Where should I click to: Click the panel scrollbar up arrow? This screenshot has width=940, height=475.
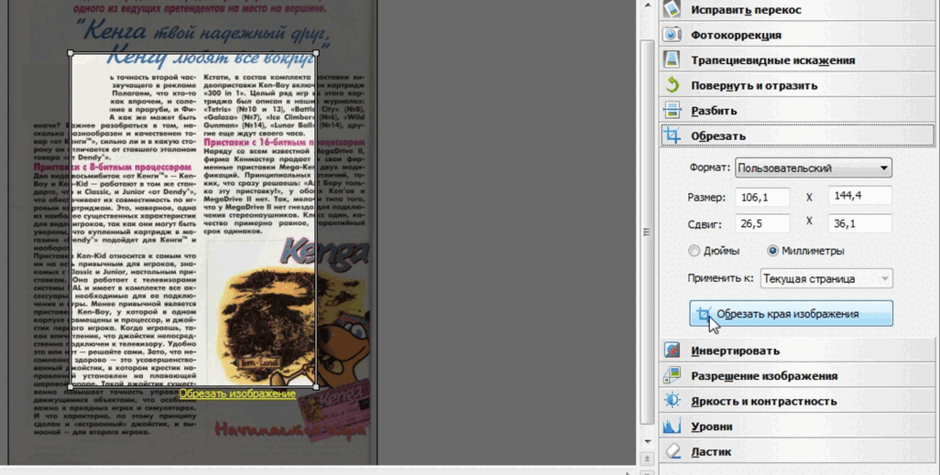coord(647,5)
